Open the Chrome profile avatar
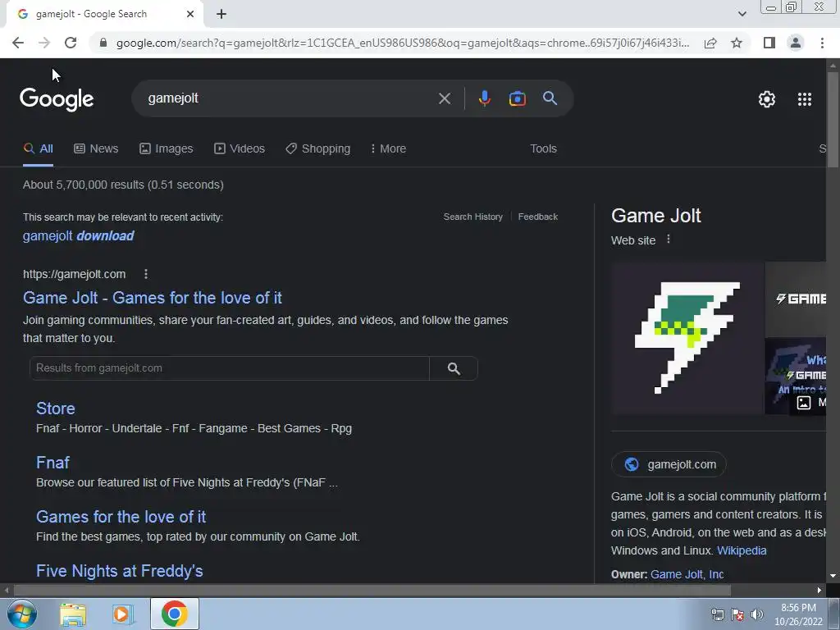Screen dimensions: 840x630 click(796, 43)
